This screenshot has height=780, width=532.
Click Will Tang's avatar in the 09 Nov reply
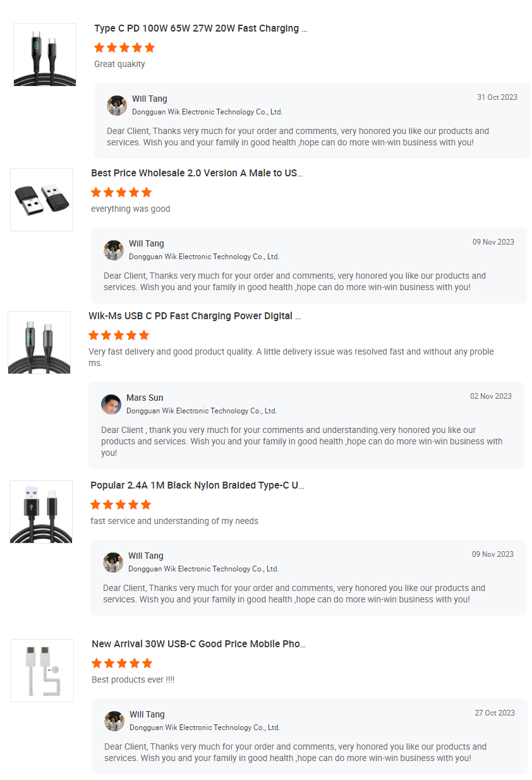pos(114,250)
